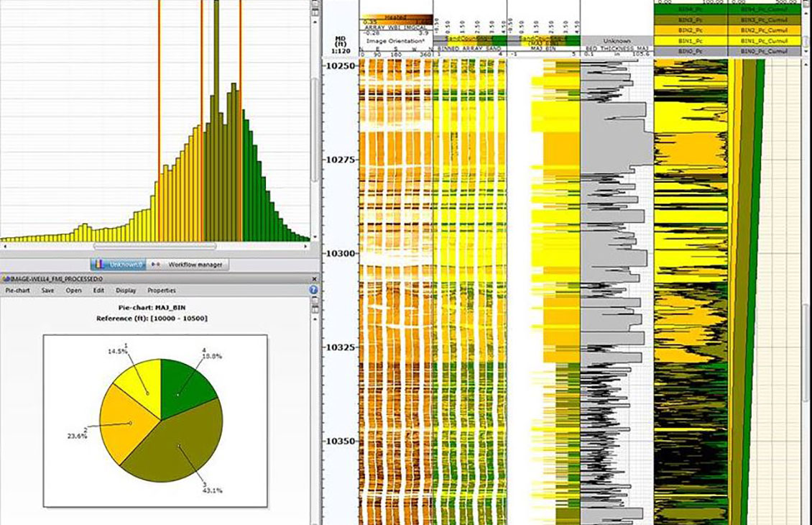Click the BIN4_Pc green track header

click(x=690, y=11)
